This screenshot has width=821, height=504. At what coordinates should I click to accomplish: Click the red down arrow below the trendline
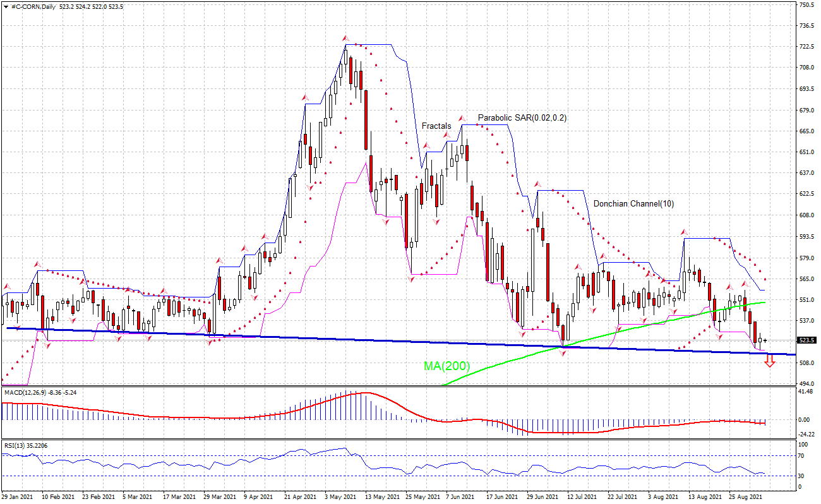pyautogui.click(x=769, y=361)
